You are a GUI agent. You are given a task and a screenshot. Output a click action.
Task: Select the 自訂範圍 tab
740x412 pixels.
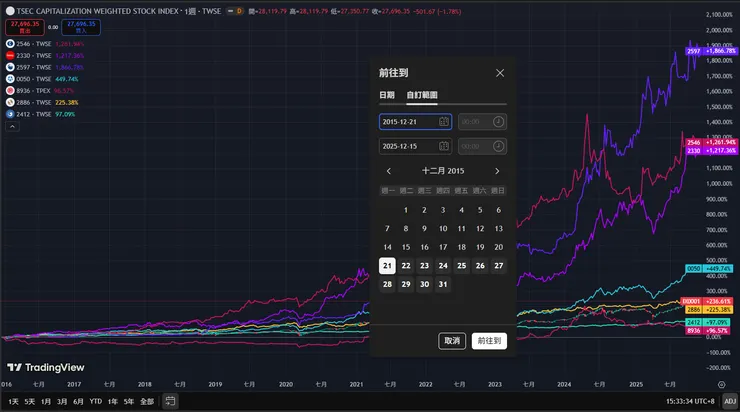point(422,95)
